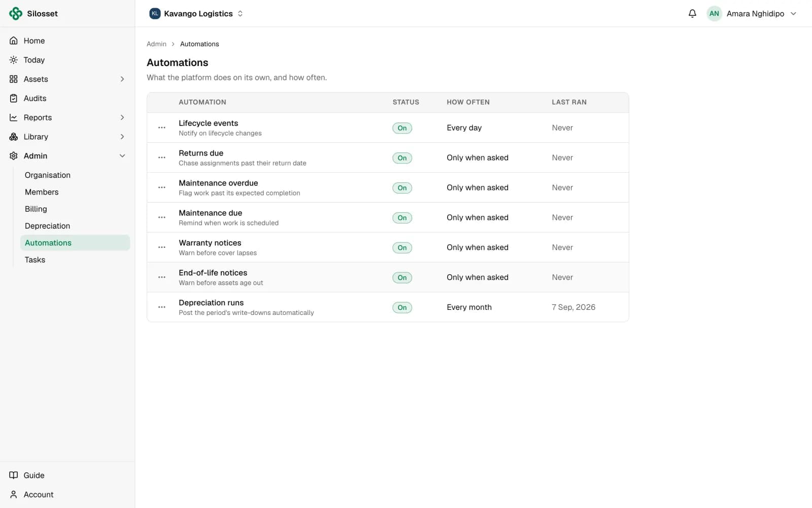Collapse the Admin sidebar section
Image resolution: width=812 pixels, height=508 pixels.
(x=122, y=156)
